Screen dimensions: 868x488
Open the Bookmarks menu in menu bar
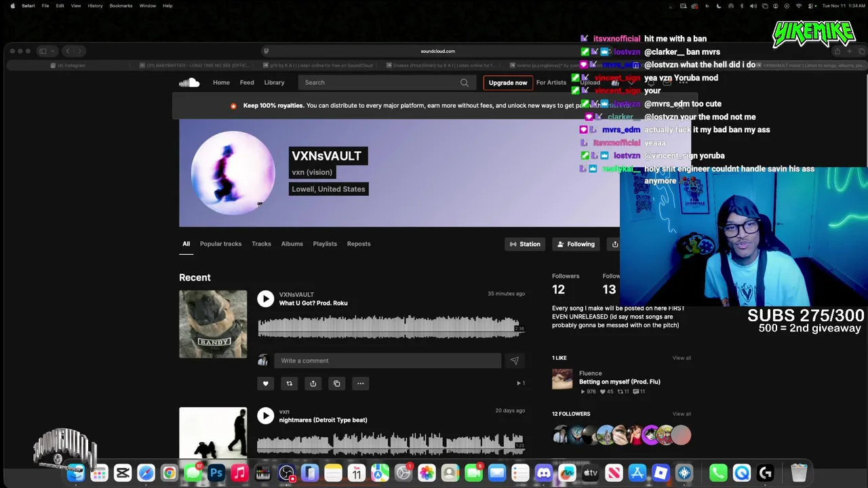[121, 5]
